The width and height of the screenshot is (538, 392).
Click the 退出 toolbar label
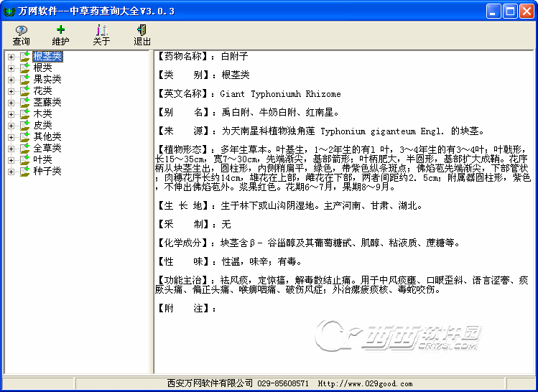142,42
